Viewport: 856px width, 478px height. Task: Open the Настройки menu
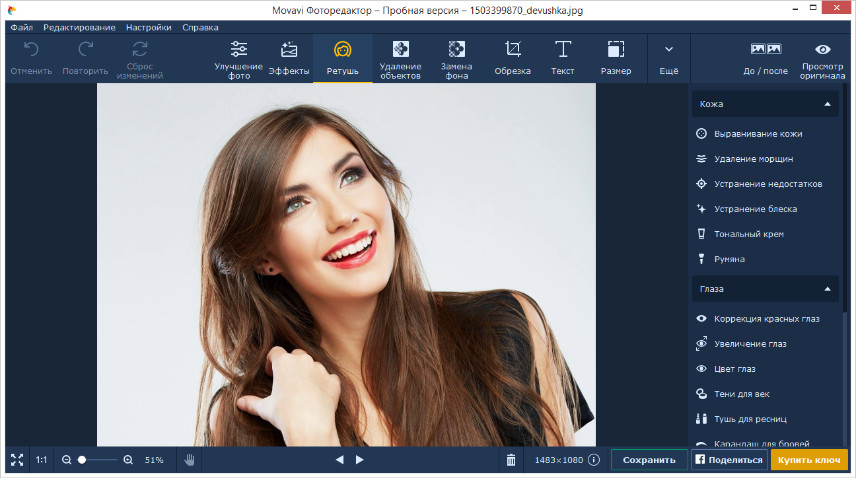[x=148, y=27]
